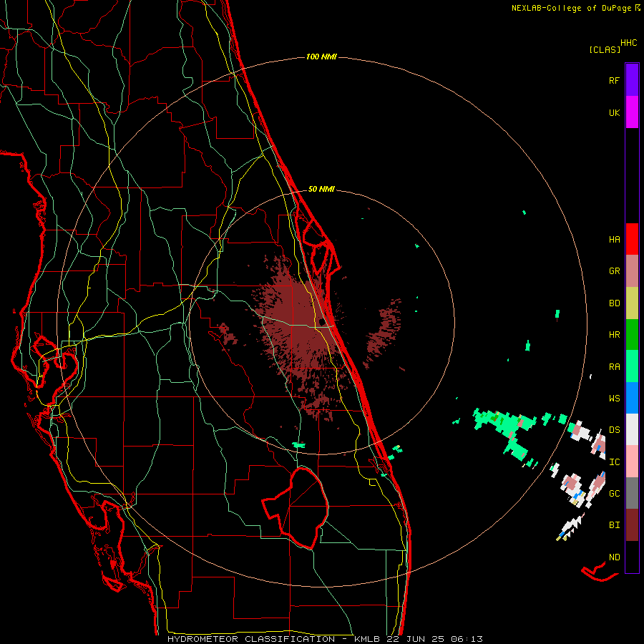Screen dimensions: 644x644
Task: Click the WS legend label
Action: tap(614, 399)
